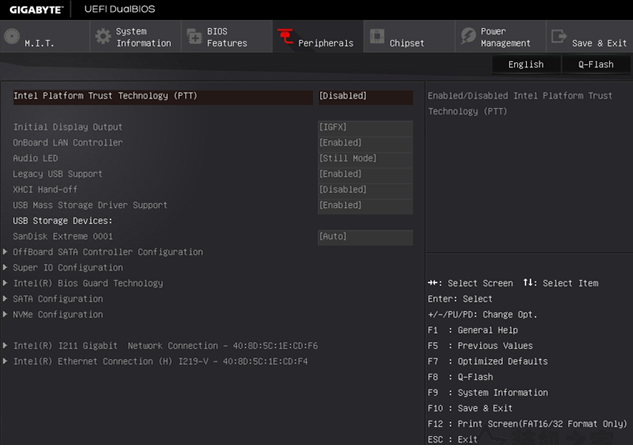This screenshot has width=633, height=448.
Task: Open the NVMe Configuration entry
Action: (58, 314)
